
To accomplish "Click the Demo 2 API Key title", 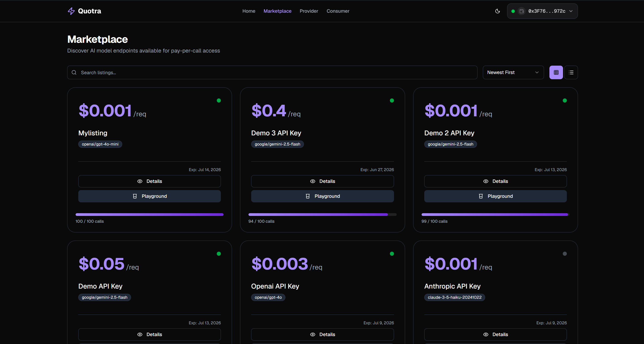I will (x=449, y=133).
